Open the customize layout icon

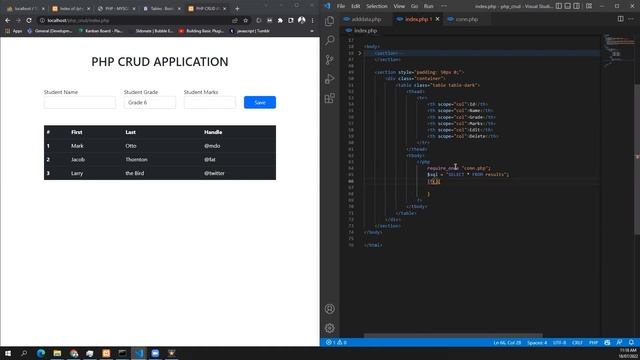pos(589,6)
